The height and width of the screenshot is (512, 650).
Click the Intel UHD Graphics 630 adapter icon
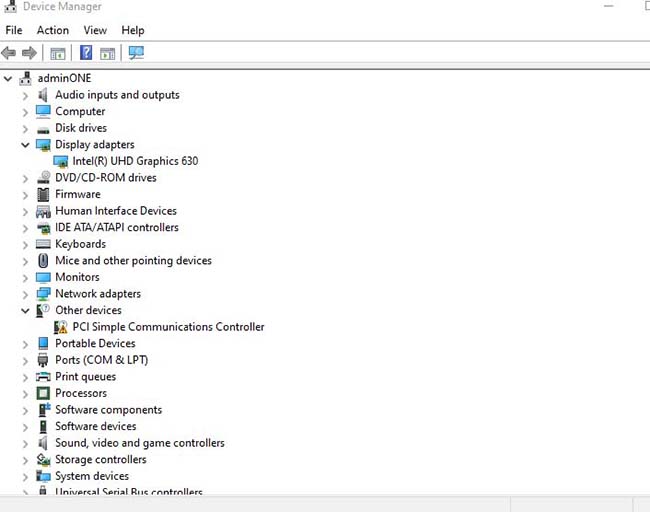61,161
